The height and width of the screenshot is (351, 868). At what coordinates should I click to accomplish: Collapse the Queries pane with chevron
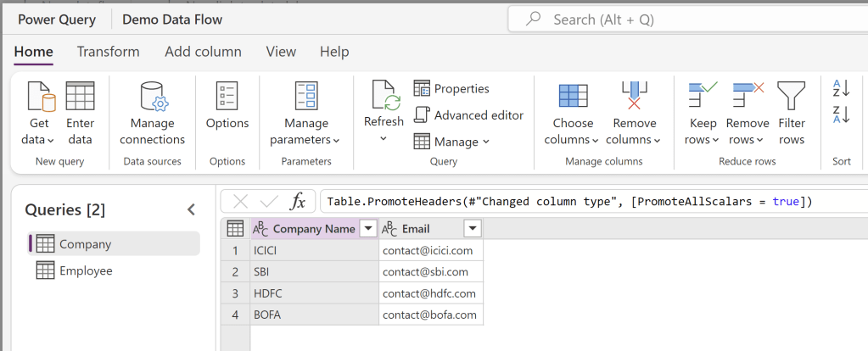pos(191,209)
